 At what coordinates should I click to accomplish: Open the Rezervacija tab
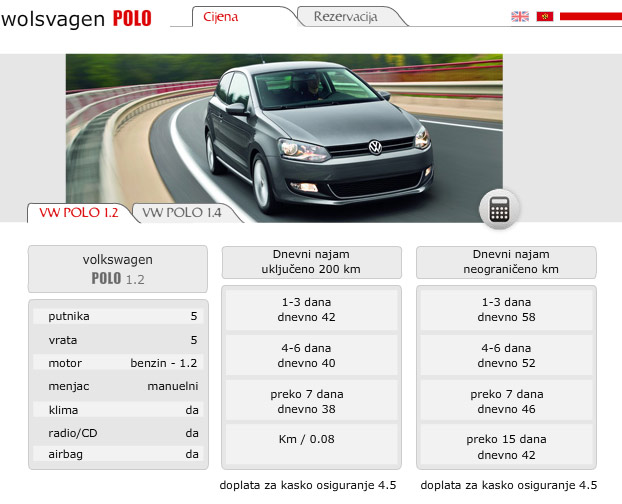(x=346, y=17)
